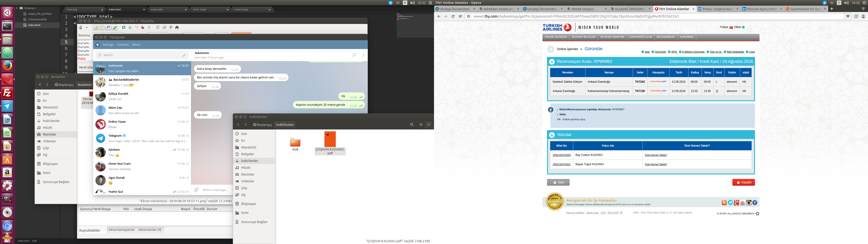Search in Askimmm chat magnifier icon
The image size is (868, 244).
[x=354, y=55]
